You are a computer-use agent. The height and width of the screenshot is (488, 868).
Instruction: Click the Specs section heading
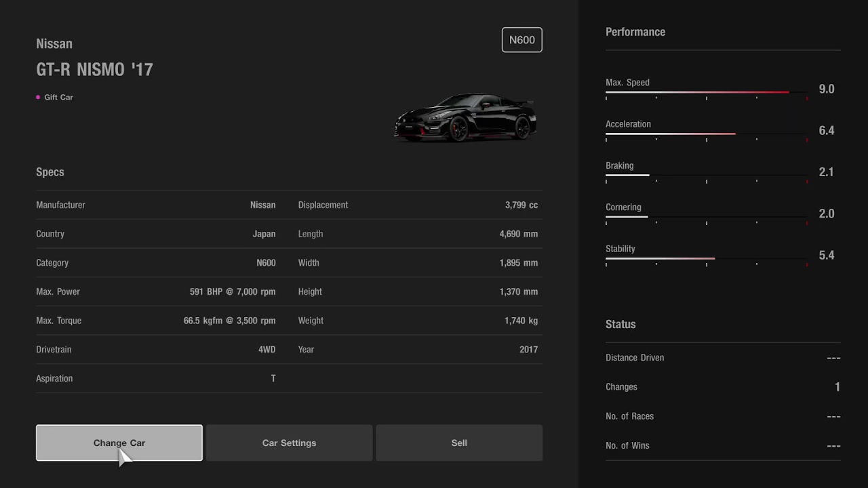[50, 172]
